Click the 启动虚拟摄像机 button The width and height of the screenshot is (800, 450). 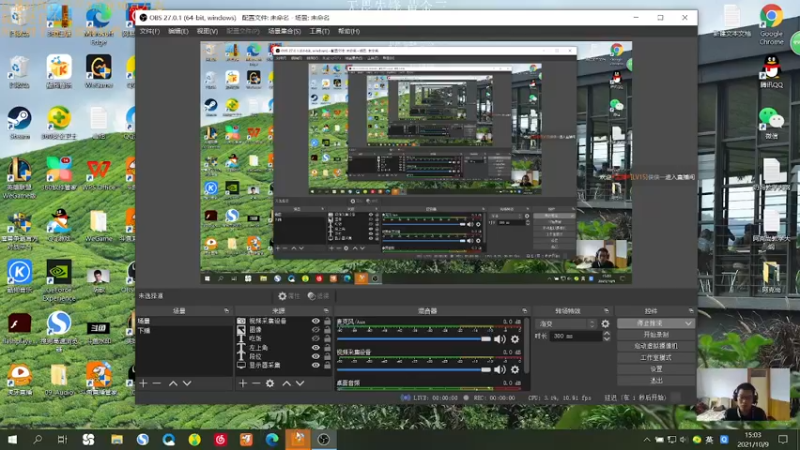656,346
